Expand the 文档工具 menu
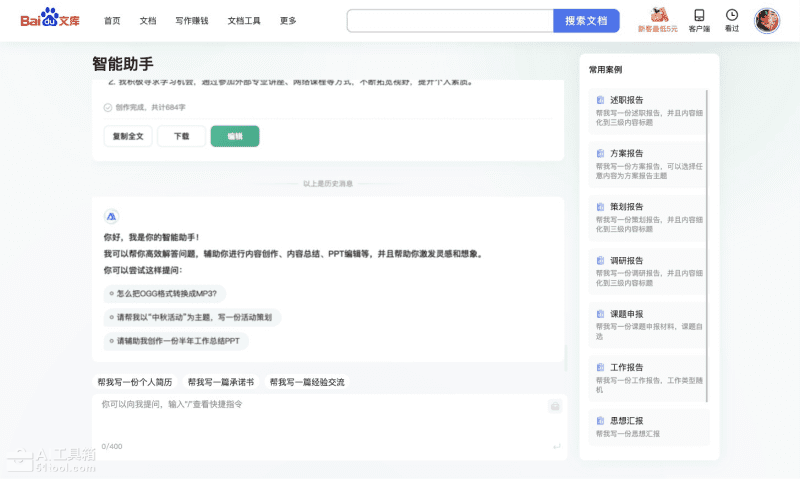 pyautogui.click(x=244, y=20)
